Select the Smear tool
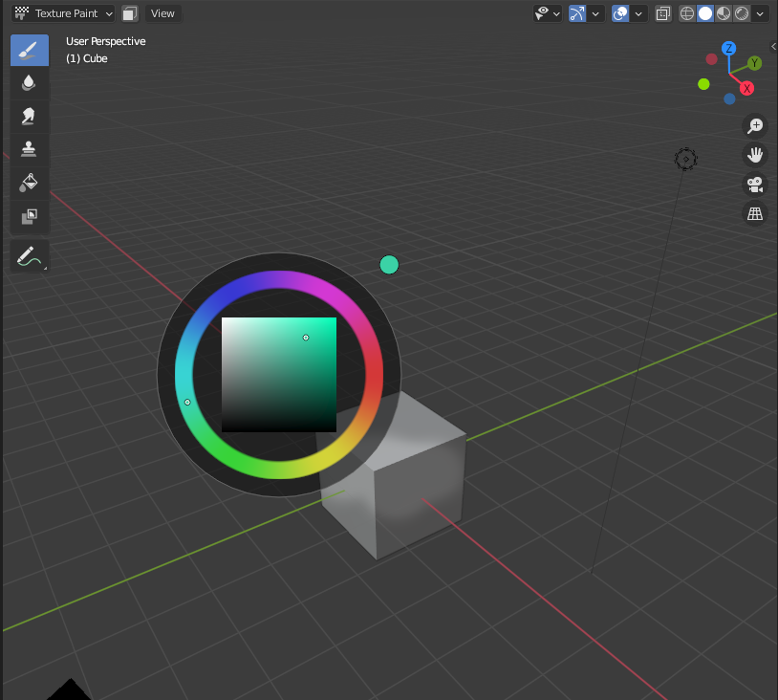This screenshot has height=700, width=778. coord(29,116)
